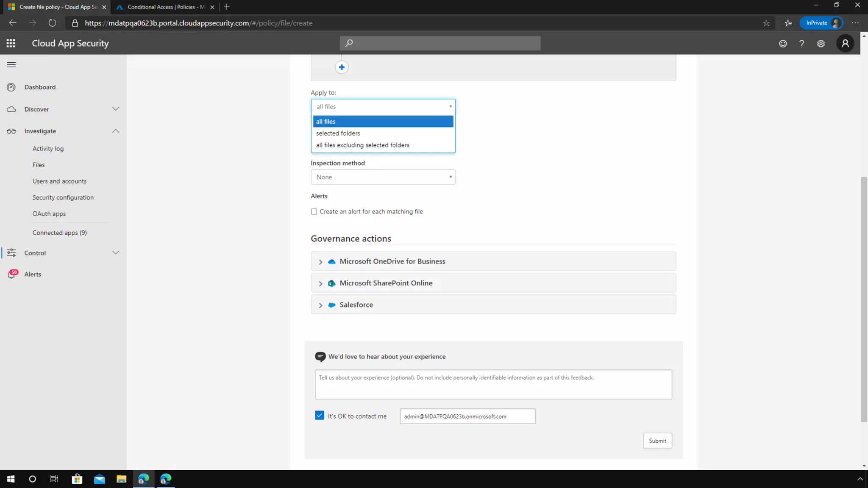Open Alerts with the bell badge
This screenshot has width=868, height=488.
(32, 274)
